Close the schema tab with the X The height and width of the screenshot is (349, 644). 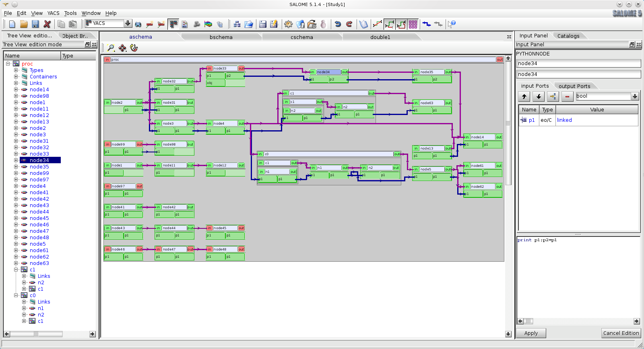coord(509,37)
